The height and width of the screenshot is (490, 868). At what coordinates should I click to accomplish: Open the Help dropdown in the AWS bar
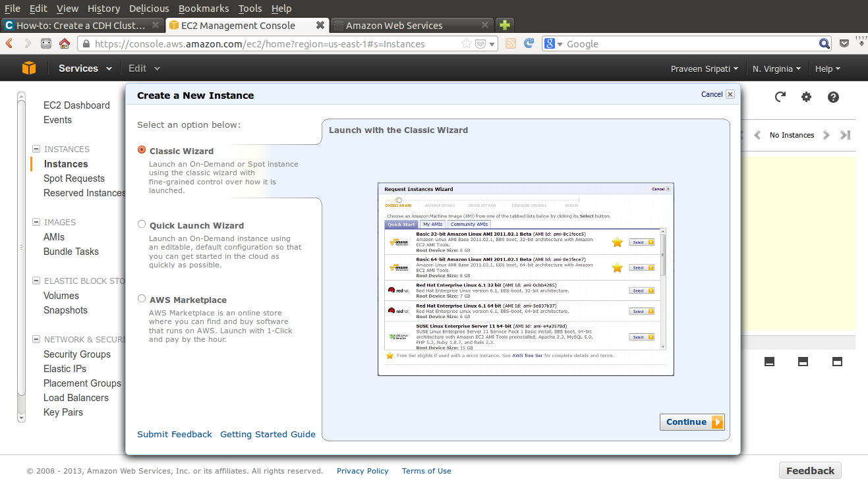(828, 68)
